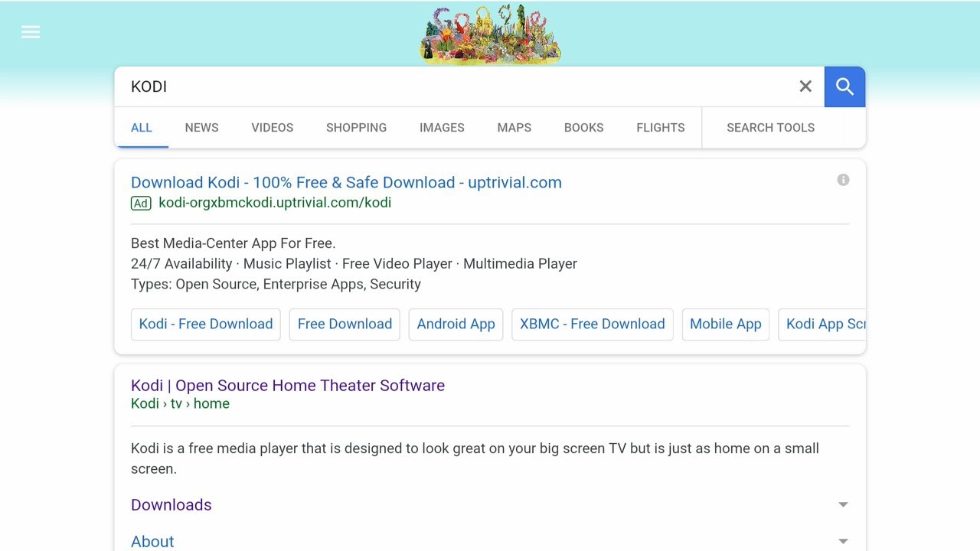This screenshot has width=980, height=551.
Task: Click the 'Kodi App' cut-off chip
Action: tap(822, 324)
